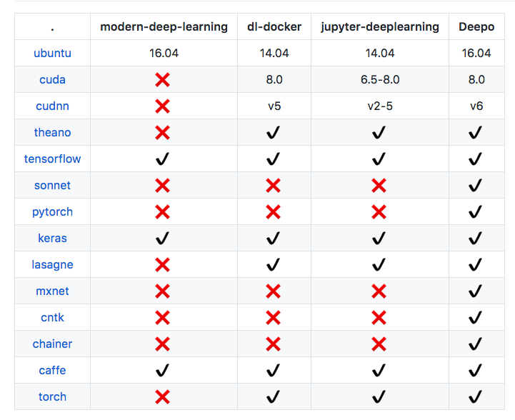
Task: Open the caffe link
Action: (x=52, y=371)
